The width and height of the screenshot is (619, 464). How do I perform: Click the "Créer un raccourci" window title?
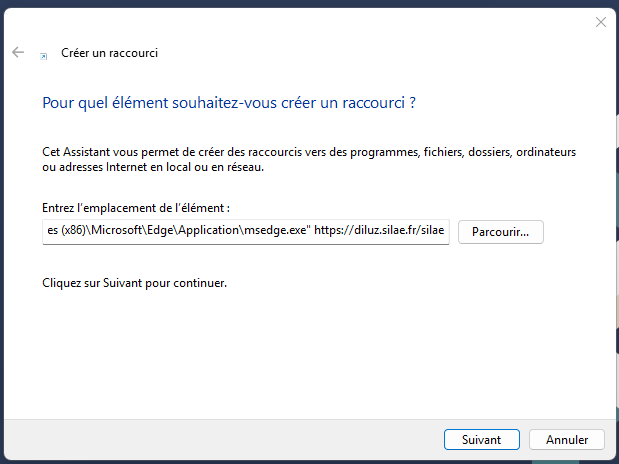point(109,53)
